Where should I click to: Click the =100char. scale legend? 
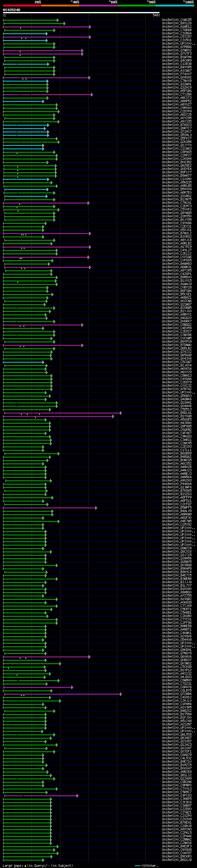point(146,865)
